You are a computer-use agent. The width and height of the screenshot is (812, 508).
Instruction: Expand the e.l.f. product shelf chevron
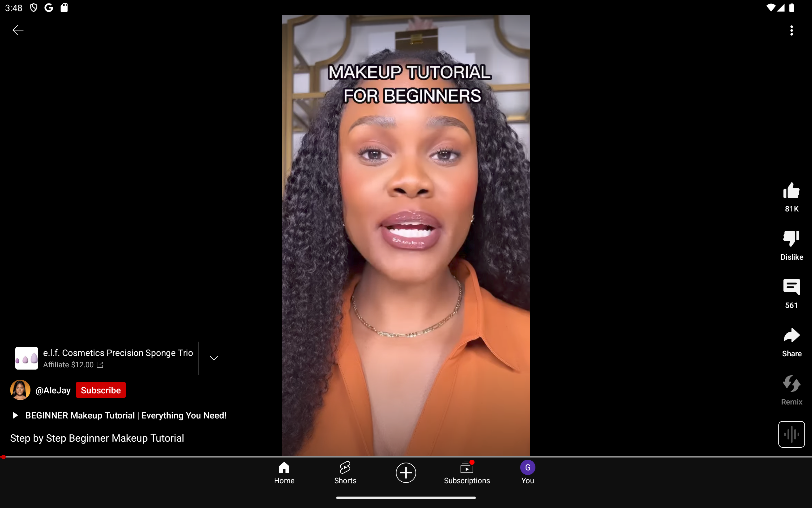(214, 358)
